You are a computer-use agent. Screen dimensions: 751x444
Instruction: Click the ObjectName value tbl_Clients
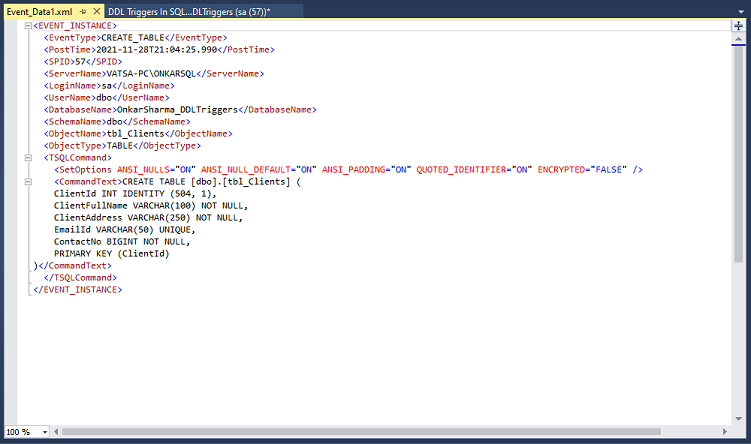point(135,134)
